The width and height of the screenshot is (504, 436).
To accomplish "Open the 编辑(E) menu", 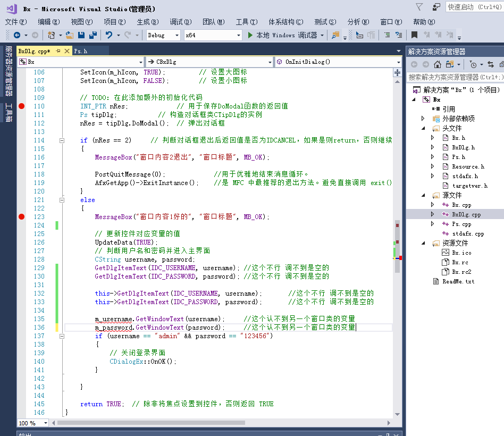I will point(48,22).
